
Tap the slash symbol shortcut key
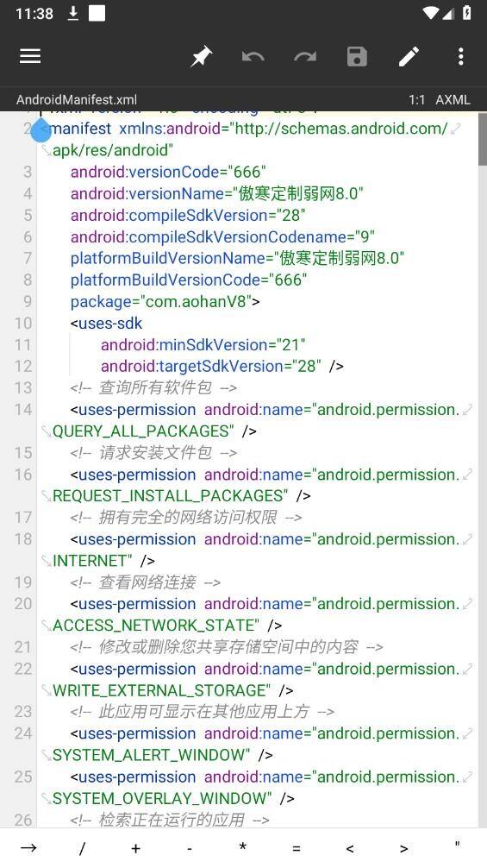click(x=83, y=847)
